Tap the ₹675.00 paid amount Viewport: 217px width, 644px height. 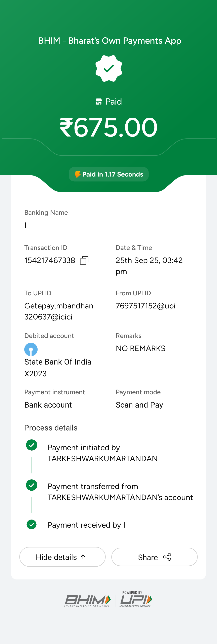(x=109, y=127)
